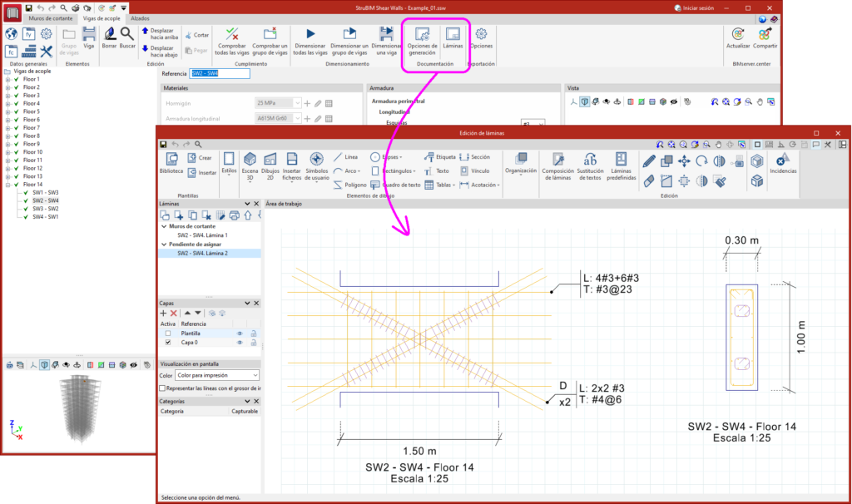Uncheck the Capa 0 active checkbox

[x=168, y=342]
